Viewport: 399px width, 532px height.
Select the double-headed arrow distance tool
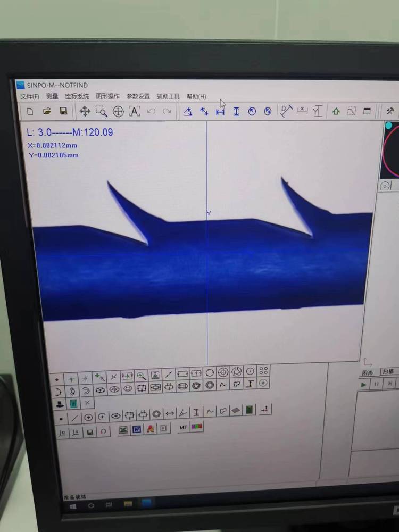169,413
